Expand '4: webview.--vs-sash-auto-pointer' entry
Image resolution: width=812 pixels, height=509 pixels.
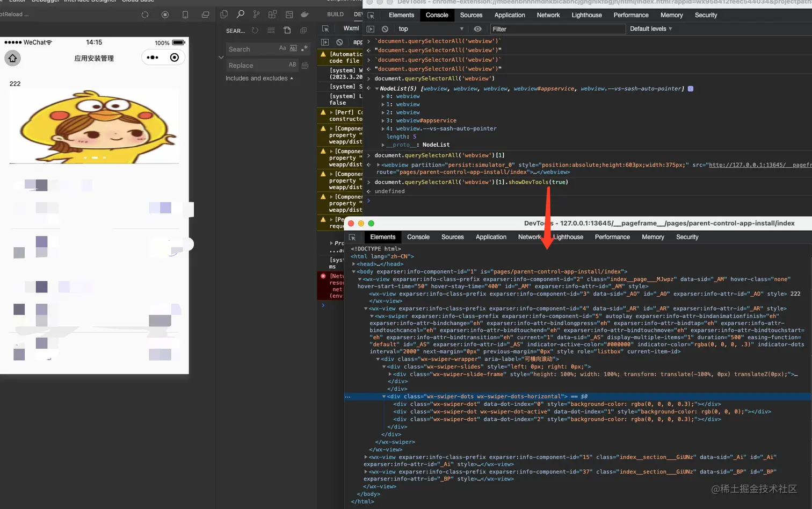(x=383, y=129)
